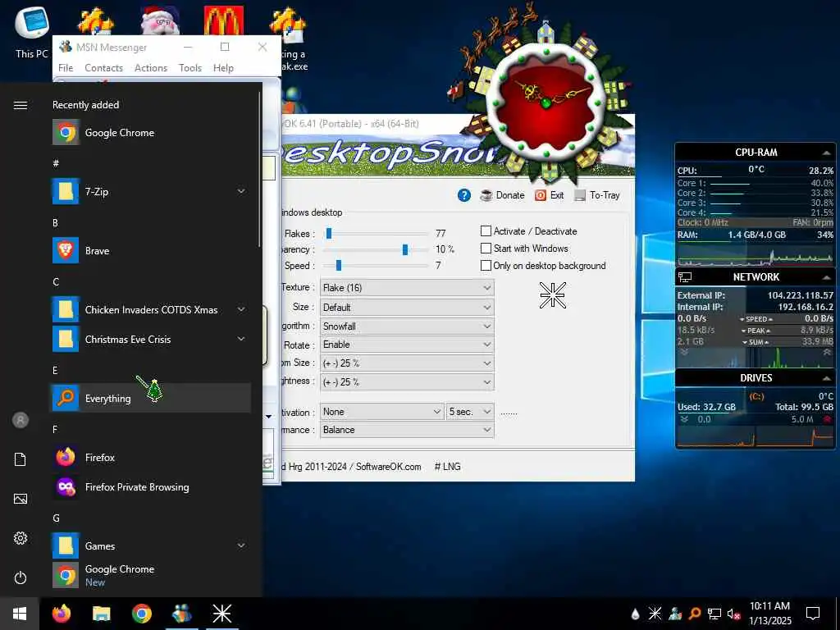Switch to DesktopSnowOK taskbar icon

(221, 614)
